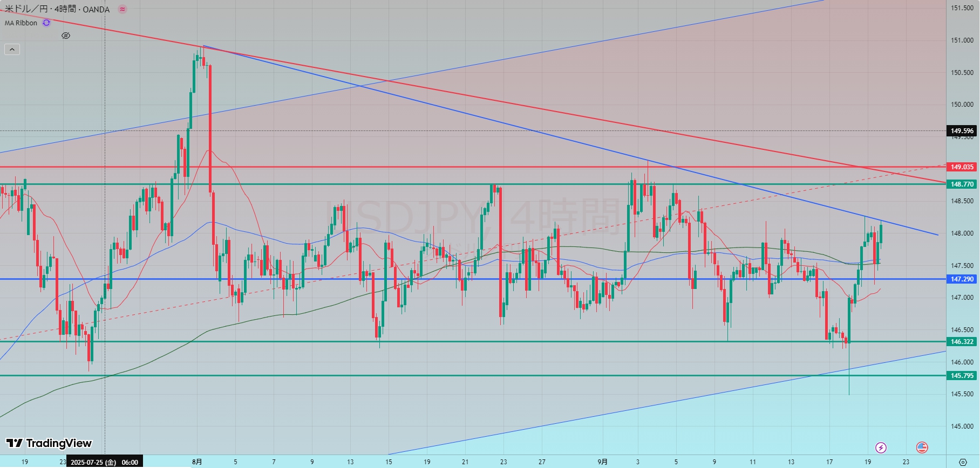Screen dimensions: 980x468
Task: Click the purple refresh icon next to MA Ribbon
Action: [46, 23]
